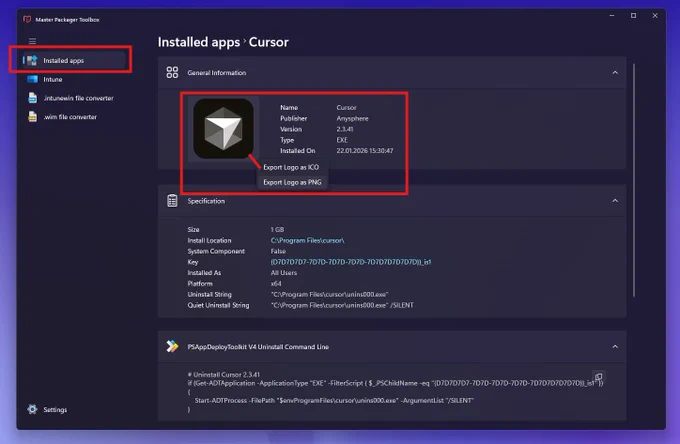This screenshot has width=680, height=444.
Task: Select Installed apps in sidebar
Action: [x=74, y=60]
